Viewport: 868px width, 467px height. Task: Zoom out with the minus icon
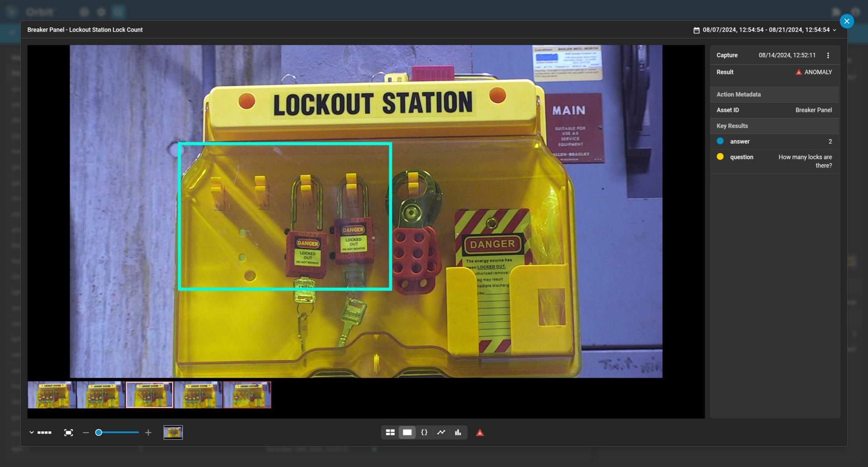[86, 433]
